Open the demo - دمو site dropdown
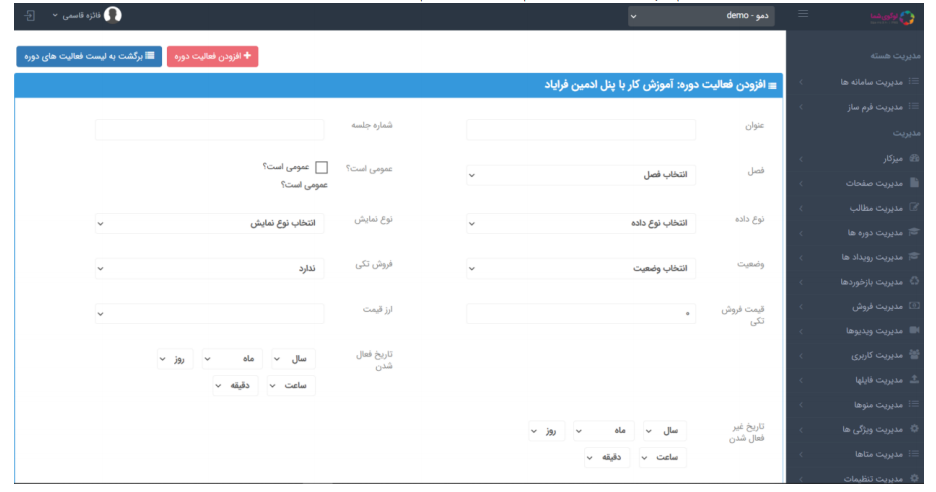Image resolution: width=936 pixels, height=492 pixels. [x=701, y=16]
